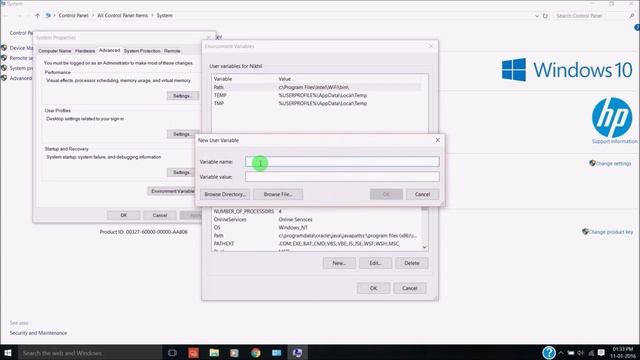This screenshot has height=360, width=640.
Task: Cancel the New User Variable dialog
Action: point(422,194)
